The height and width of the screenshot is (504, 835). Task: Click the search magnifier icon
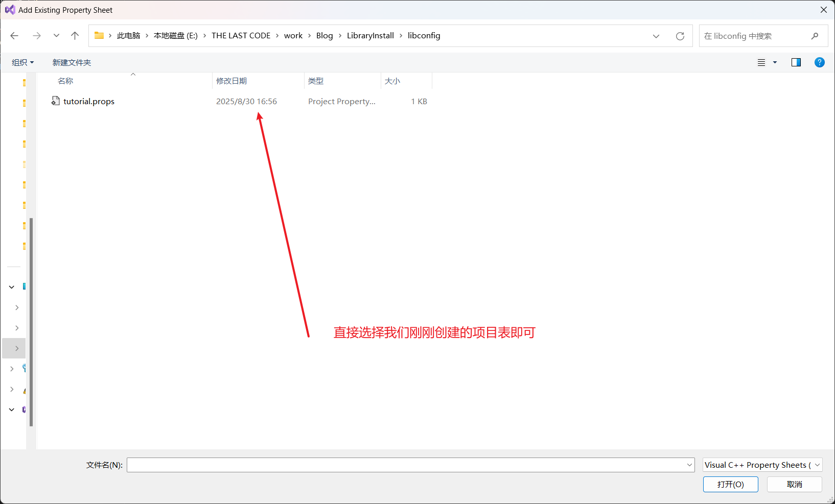pyautogui.click(x=815, y=36)
